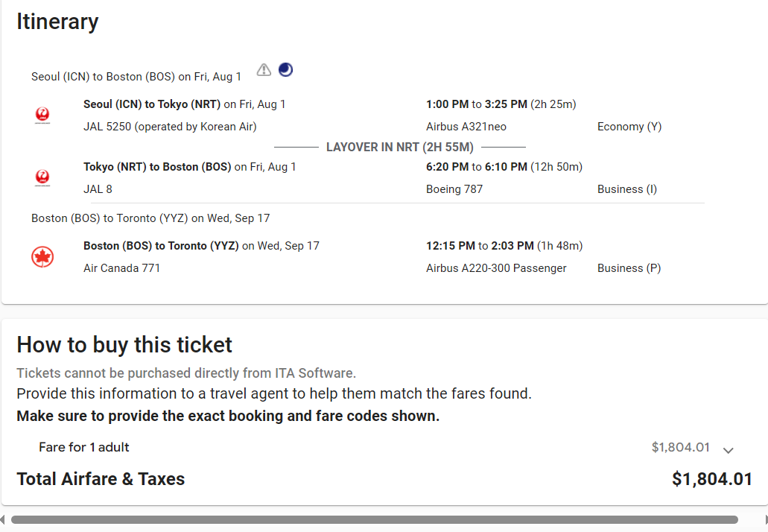Click the 'Business (I)' cabin class
The width and height of the screenshot is (768, 532).
(x=627, y=189)
